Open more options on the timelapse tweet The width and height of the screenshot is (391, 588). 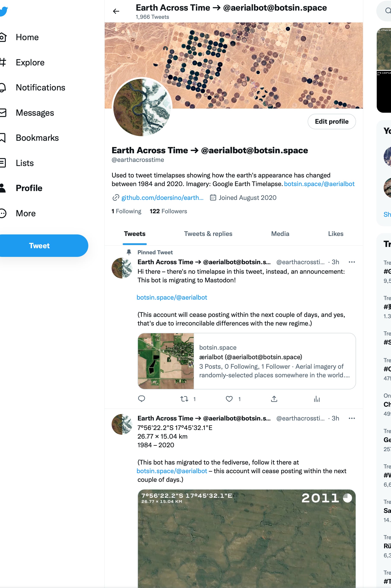point(352,418)
